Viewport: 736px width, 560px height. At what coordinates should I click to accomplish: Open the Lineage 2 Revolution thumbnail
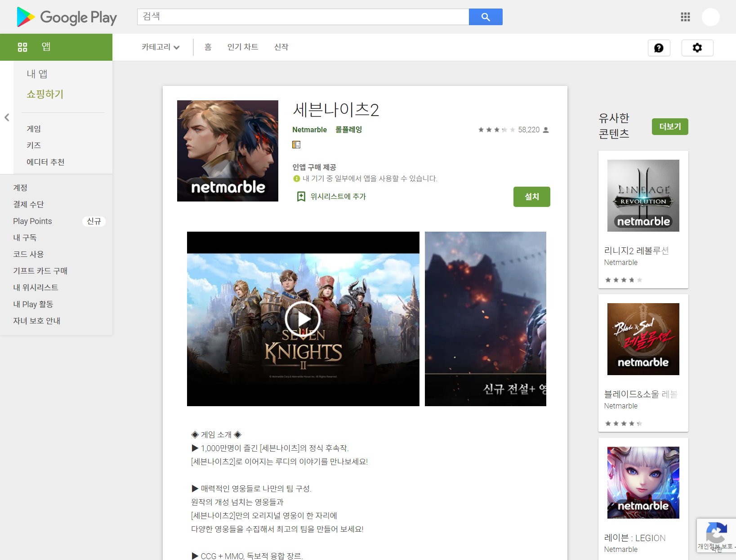(x=643, y=196)
